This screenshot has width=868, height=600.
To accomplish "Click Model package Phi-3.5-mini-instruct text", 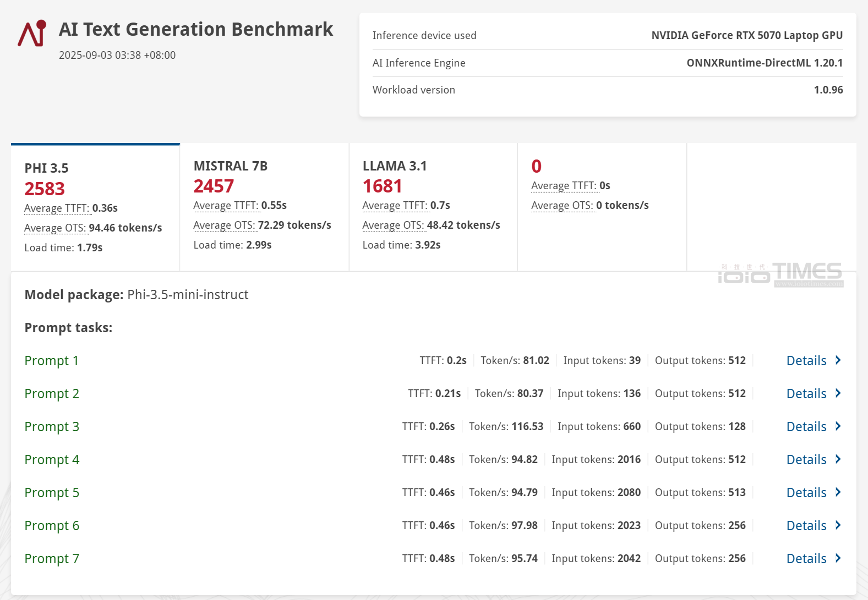I will pyautogui.click(x=137, y=295).
